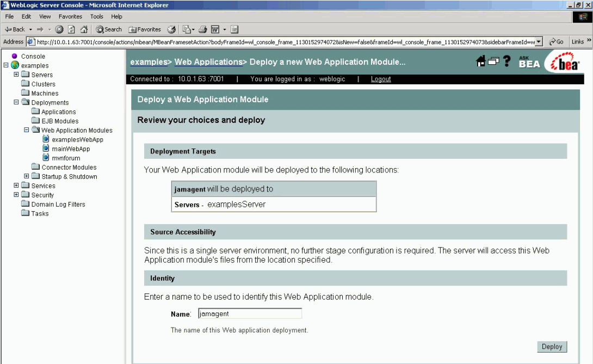
Task: Click the Refresh toolbar icon
Action: pos(71,29)
